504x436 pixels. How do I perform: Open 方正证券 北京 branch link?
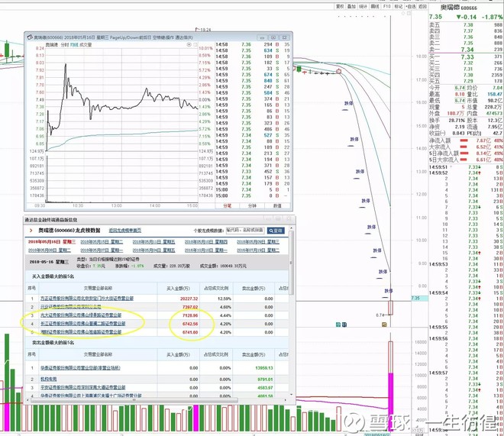87,299
